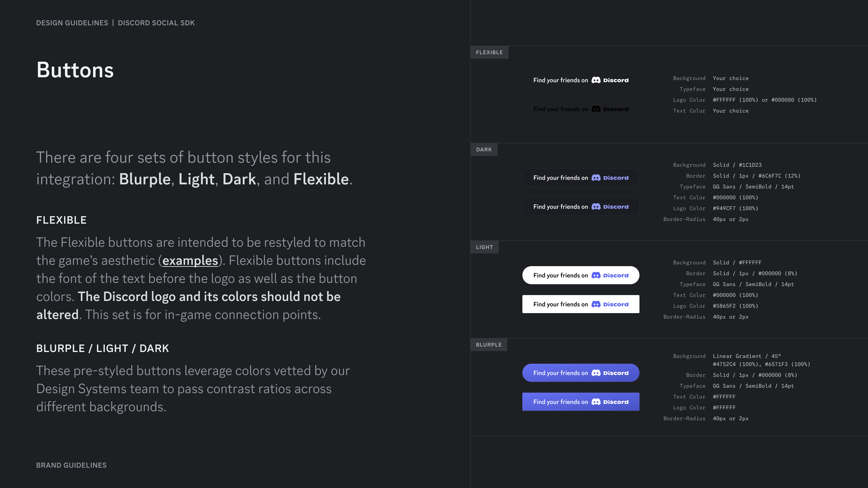Screen dimensions: 868x488
Task: Click the rounded white Find your friends button
Action: pos(580,275)
